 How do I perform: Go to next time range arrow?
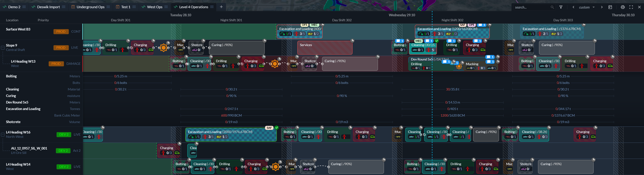point(602,7)
